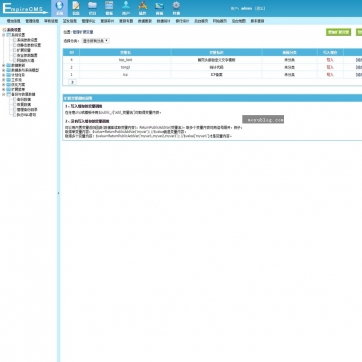The height and width of the screenshot is (362, 362).
Task: Click the sidebar collapse arrow handle
Action: 59,193
